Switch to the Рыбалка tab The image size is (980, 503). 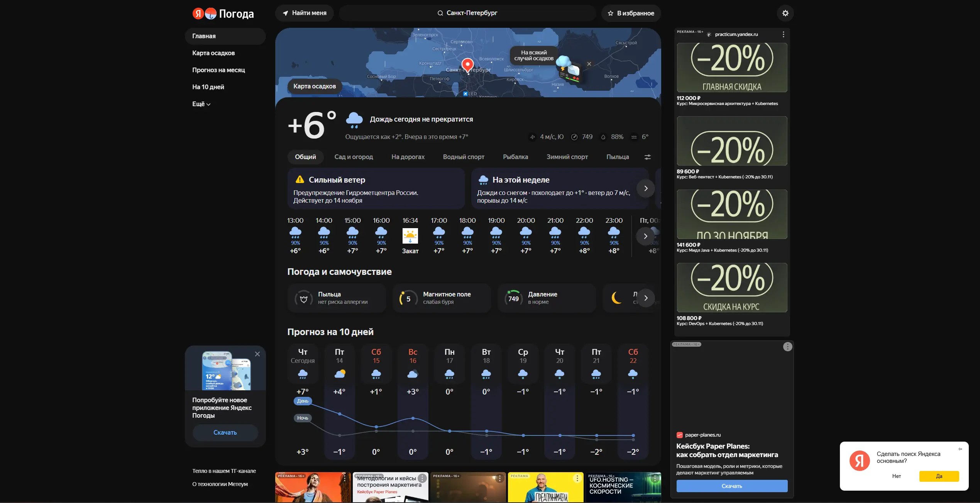(x=515, y=157)
